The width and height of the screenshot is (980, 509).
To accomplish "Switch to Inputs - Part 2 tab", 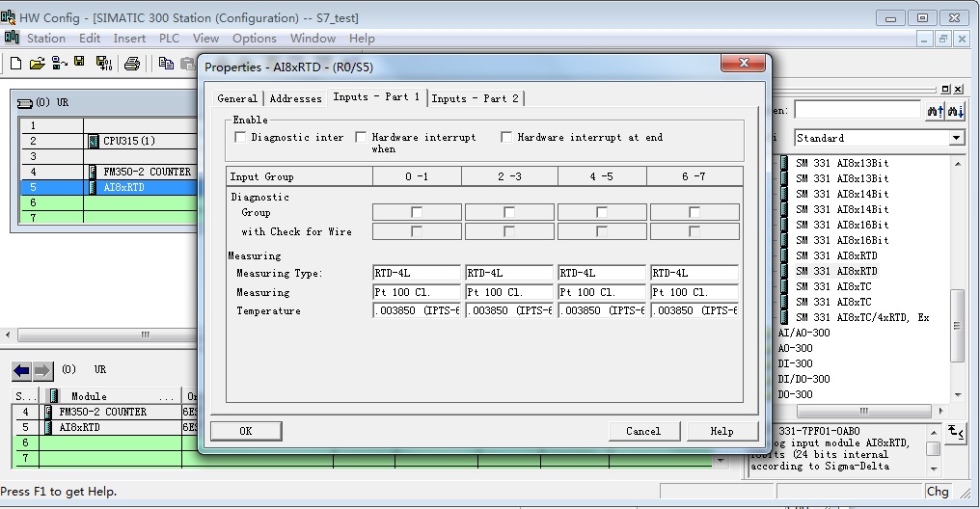I will [x=475, y=98].
